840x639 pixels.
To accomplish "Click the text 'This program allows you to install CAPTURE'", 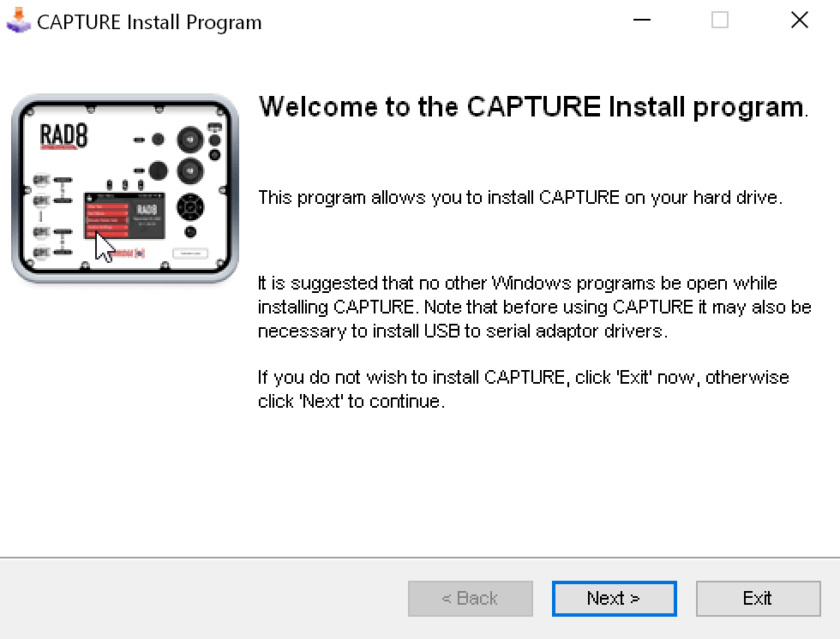I will (438, 198).
